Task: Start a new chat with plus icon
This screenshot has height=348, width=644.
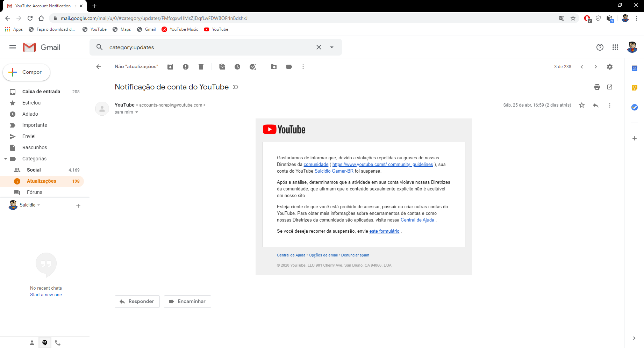Action: click(78, 206)
